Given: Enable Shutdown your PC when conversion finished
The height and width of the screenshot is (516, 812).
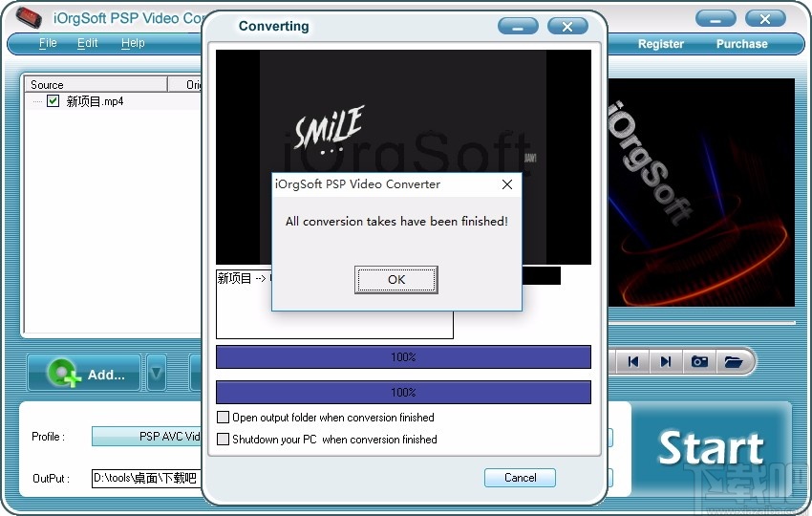Looking at the screenshot, I should click(x=224, y=440).
